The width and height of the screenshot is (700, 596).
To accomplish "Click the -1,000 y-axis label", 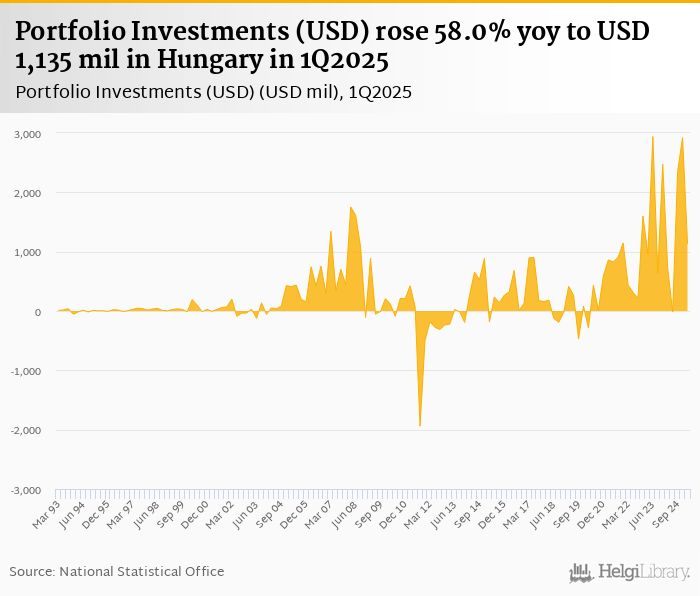I will (25, 371).
